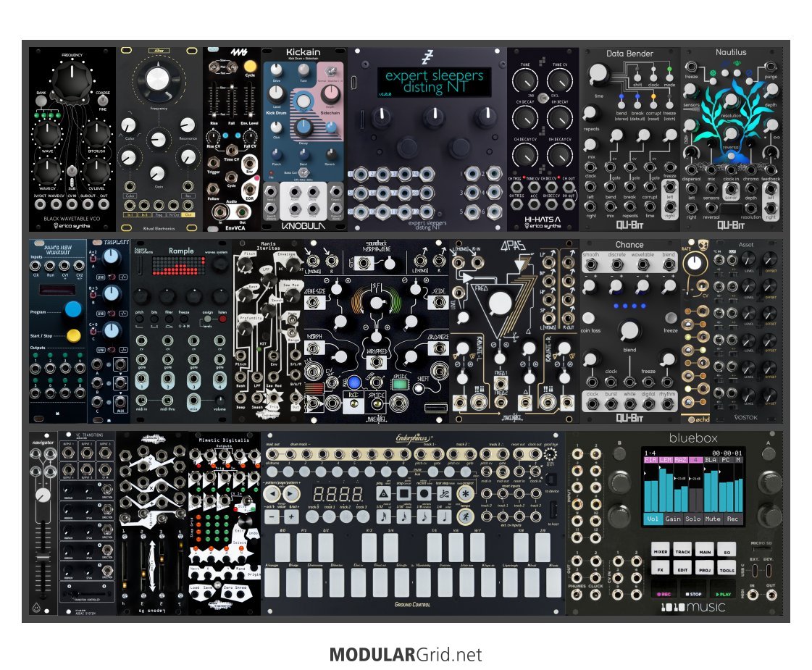The width and height of the screenshot is (812, 670).
Task: Click the large FREQ knob on QPAS
Action: (499, 303)
